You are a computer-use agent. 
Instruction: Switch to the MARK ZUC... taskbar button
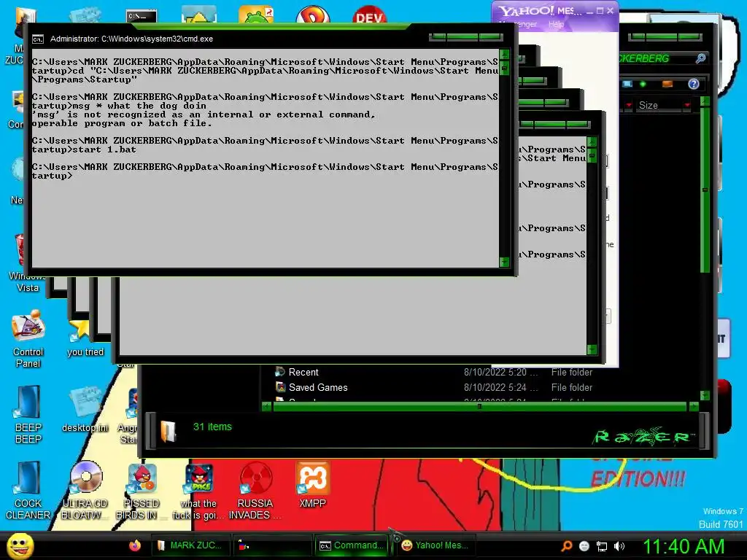[x=190, y=545]
